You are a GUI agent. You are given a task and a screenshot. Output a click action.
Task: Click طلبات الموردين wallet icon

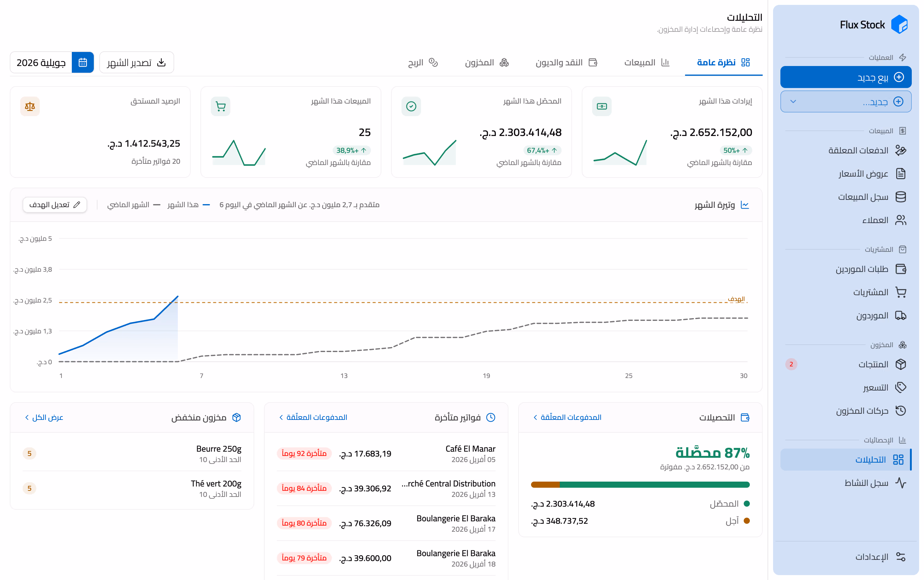click(900, 269)
